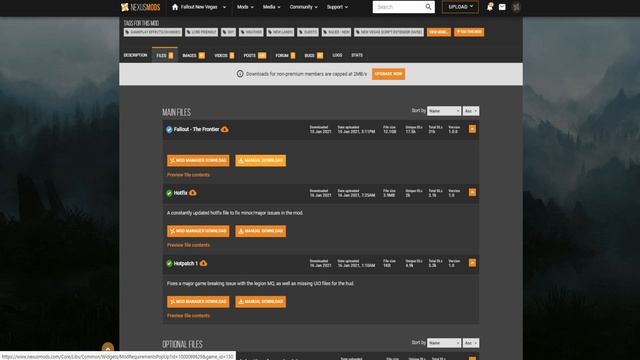The image size is (640, 360).
Task: Switch to the Forum tab
Action: [x=285, y=55]
